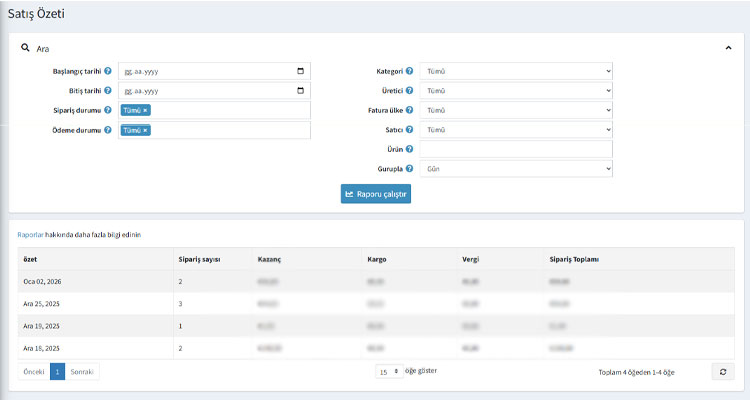
Task: Open calendar picker in Başlangıç tarihi field
Action: pyautogui.click(x=300, y=71)
